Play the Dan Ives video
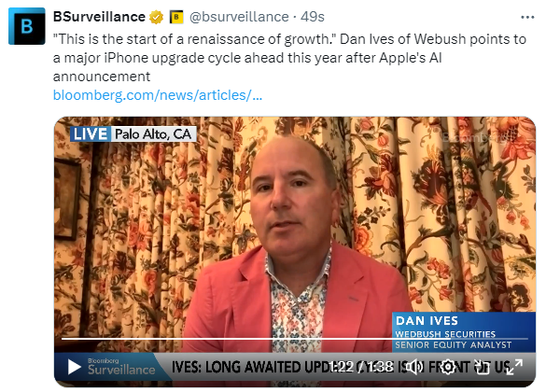Viewport: 546px width, 392px height. click(74, 367)
